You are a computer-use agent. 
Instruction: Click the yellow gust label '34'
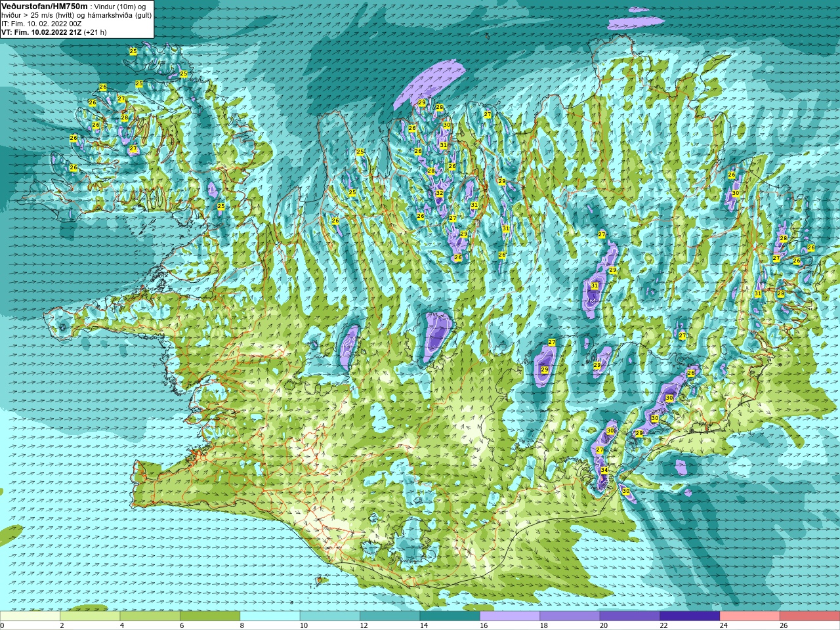click(x=604, y=471)
